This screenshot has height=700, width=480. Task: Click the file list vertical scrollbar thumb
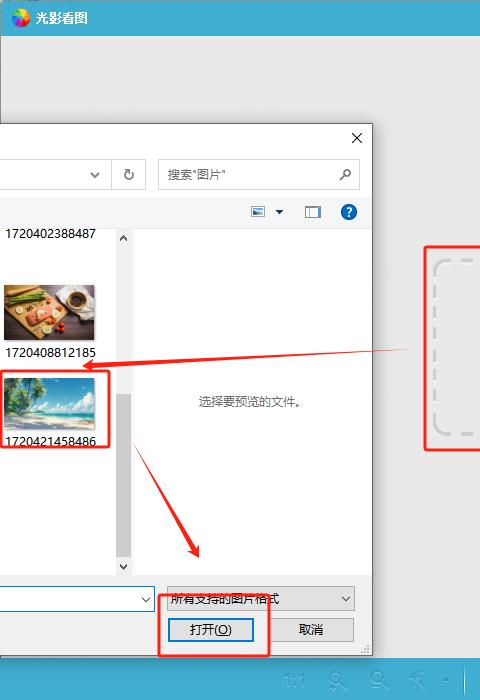tap(124, 475)
